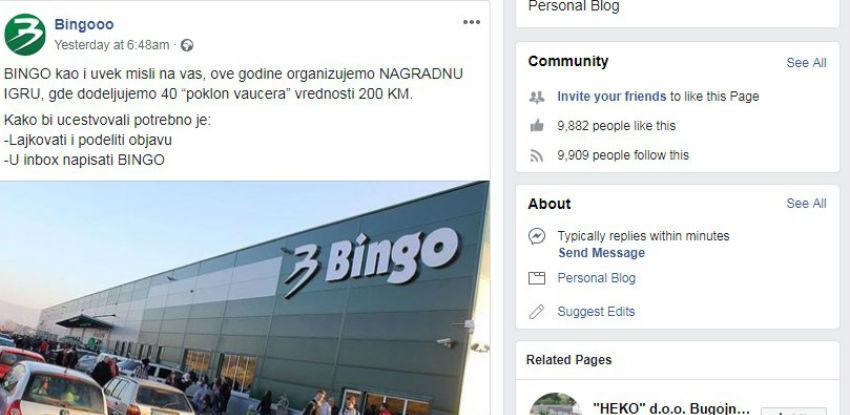
Task: Click the Bingooo page name link
Action: point(84,24)
